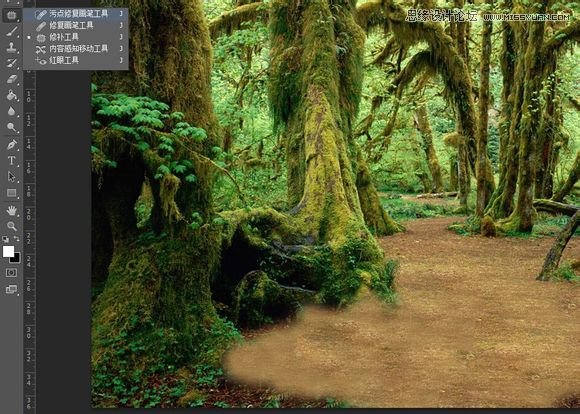The image size is (580, 414).
Task: Choose 污点修复画笔工具 from the flyout
Action: (x=76, y=14)
